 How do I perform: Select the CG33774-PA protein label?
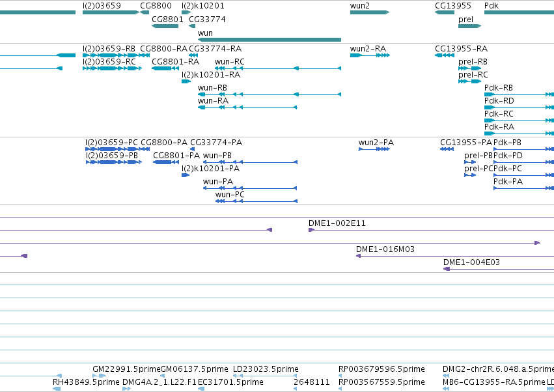tap(216, 143)
